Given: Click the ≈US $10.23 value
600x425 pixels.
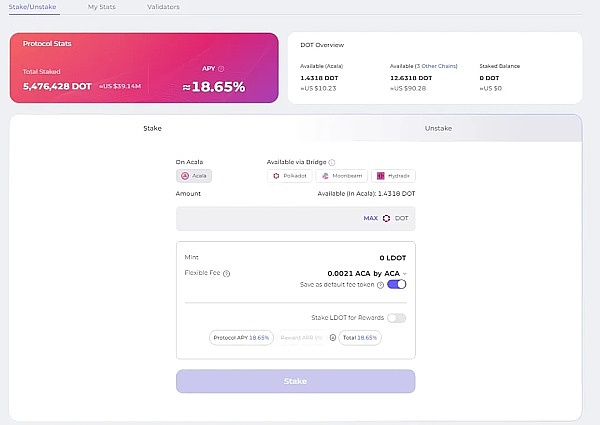Looking at the screenshot, I should click(318, 88).
